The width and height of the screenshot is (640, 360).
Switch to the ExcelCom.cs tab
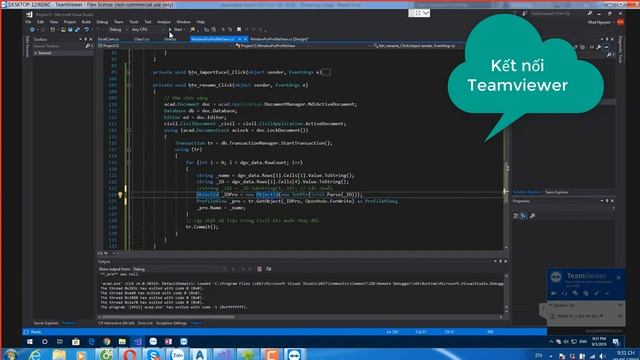pos(109,39)
